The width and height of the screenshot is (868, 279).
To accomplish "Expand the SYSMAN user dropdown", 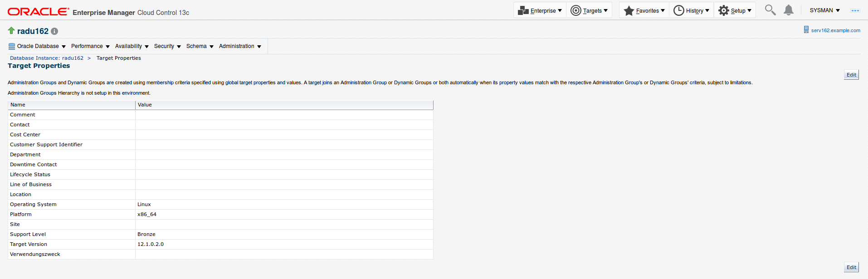I will point(824,10).
